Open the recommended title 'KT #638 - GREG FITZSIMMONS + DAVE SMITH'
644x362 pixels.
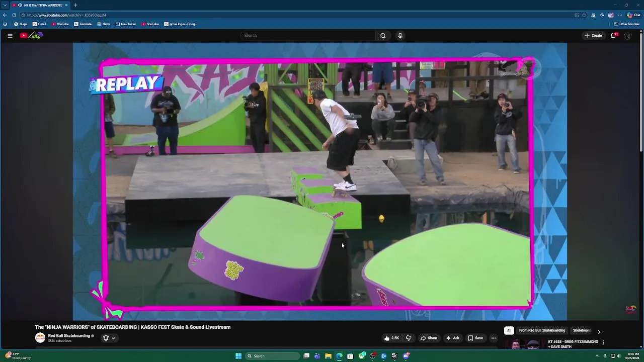click(x=573, y=344)
